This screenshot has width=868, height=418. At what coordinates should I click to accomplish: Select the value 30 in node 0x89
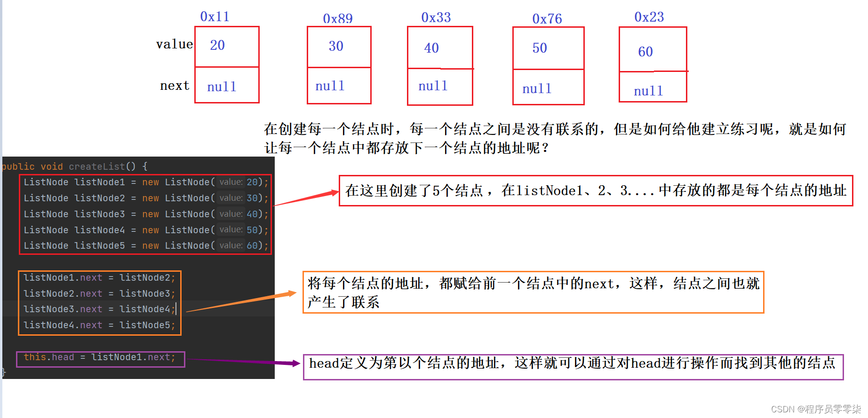[336, 46]
